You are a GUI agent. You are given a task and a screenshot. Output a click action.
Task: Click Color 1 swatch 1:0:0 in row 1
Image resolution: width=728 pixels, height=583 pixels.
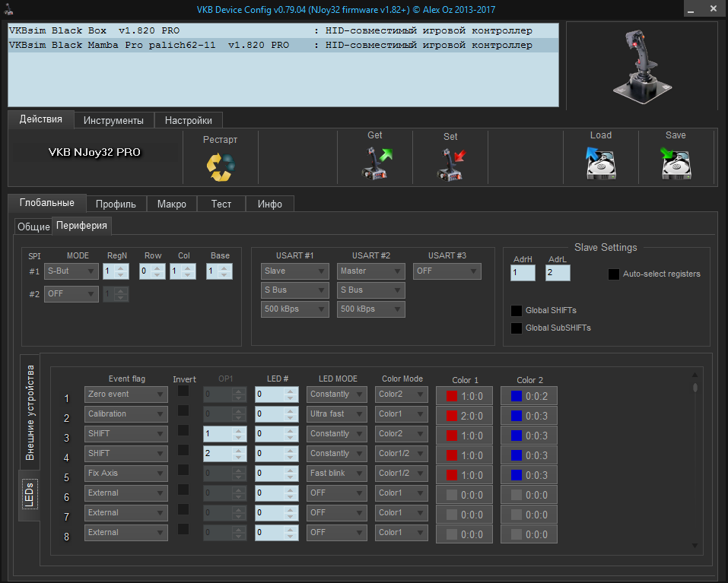(x=464, y=396)
